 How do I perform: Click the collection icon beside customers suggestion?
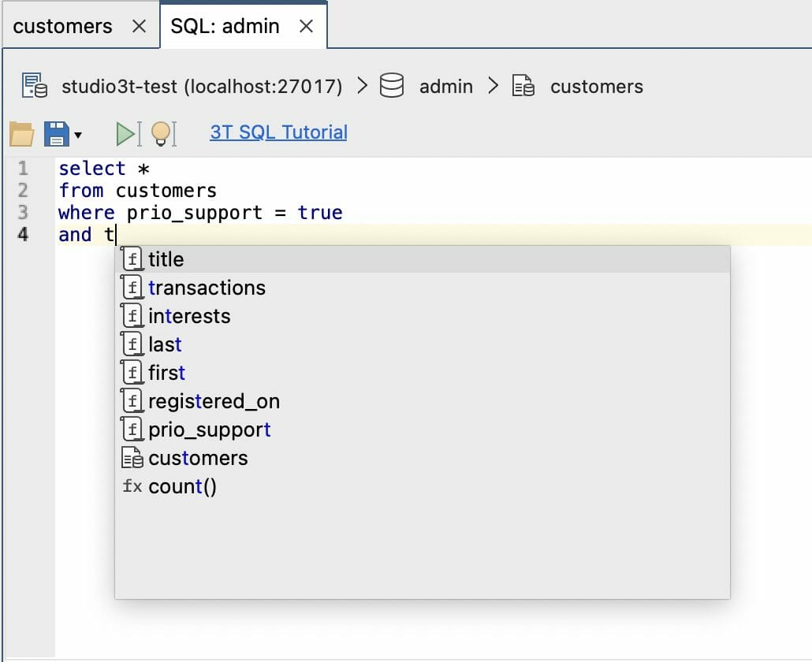(132, 458)
